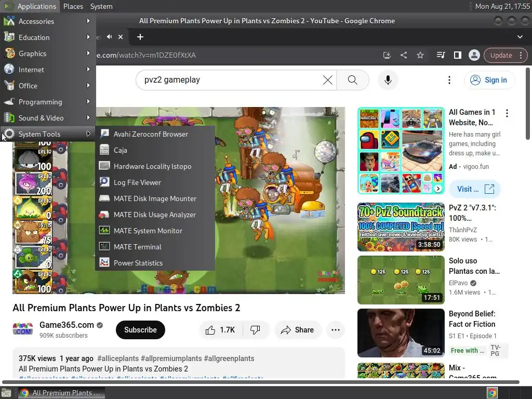This screenshot has height=399, width=532.
Task: Click the Sign in button
Action: point(489,80)
